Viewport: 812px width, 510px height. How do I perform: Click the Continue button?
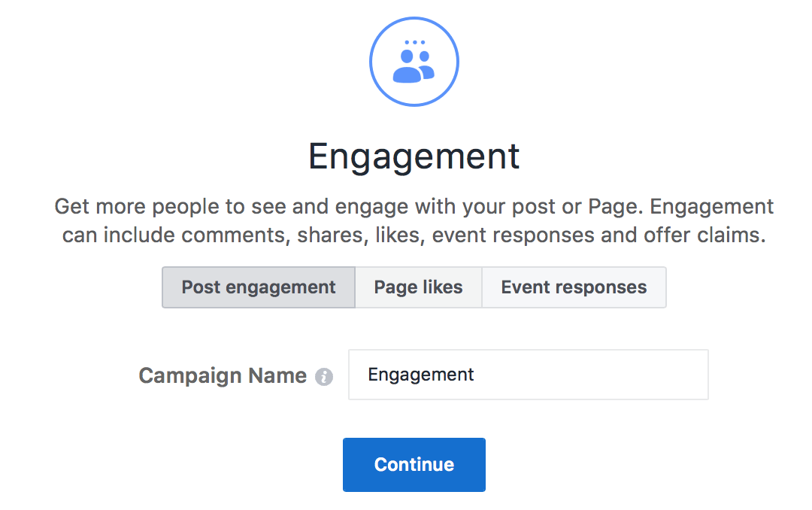414,464
